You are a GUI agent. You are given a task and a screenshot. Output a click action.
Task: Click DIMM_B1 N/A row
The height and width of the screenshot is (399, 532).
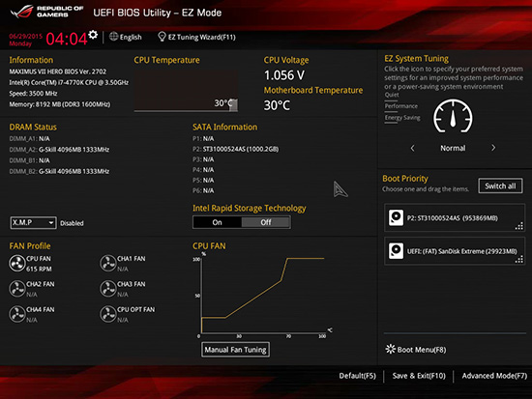click(29, 160)
